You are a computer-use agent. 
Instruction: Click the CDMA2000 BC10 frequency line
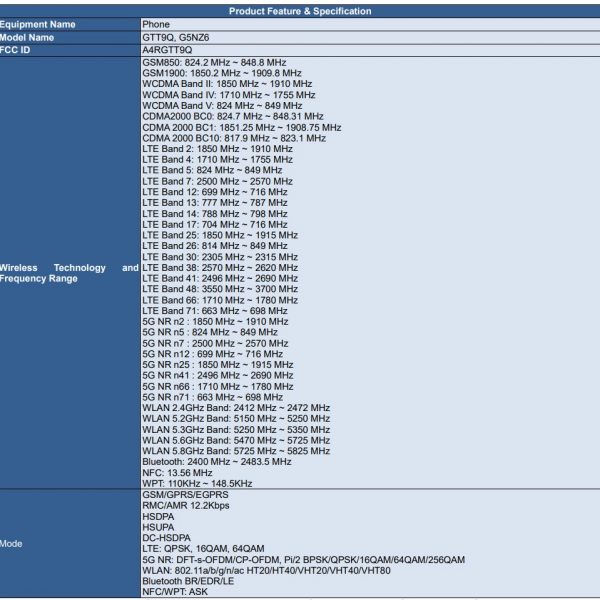(x=233, y=138)
